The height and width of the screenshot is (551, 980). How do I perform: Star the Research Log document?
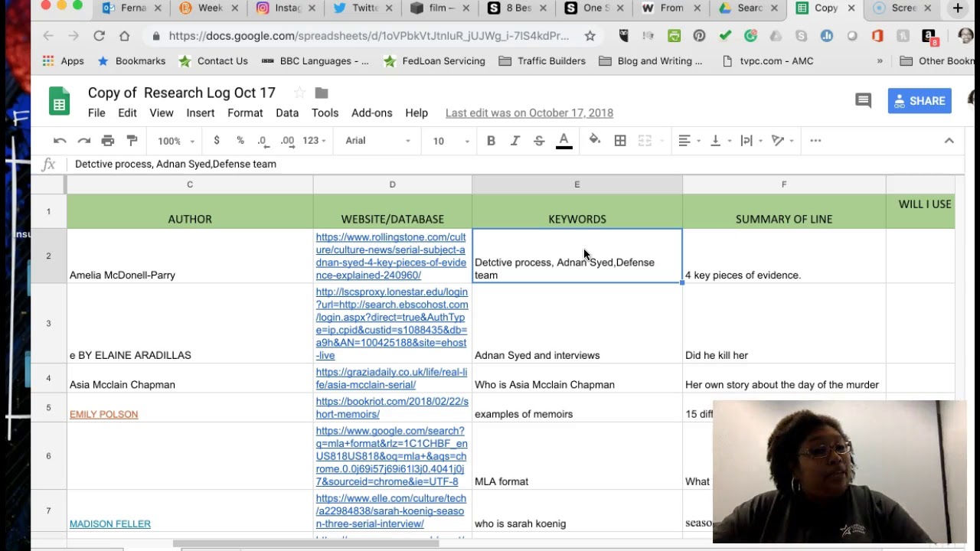299,93
